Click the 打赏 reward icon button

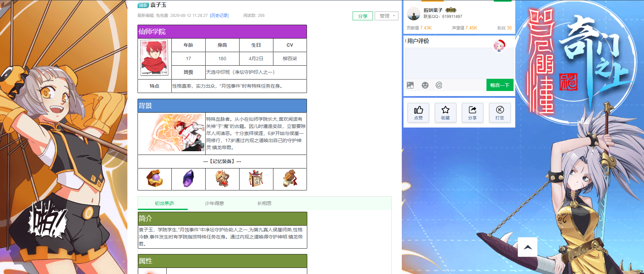click(500, 113)
